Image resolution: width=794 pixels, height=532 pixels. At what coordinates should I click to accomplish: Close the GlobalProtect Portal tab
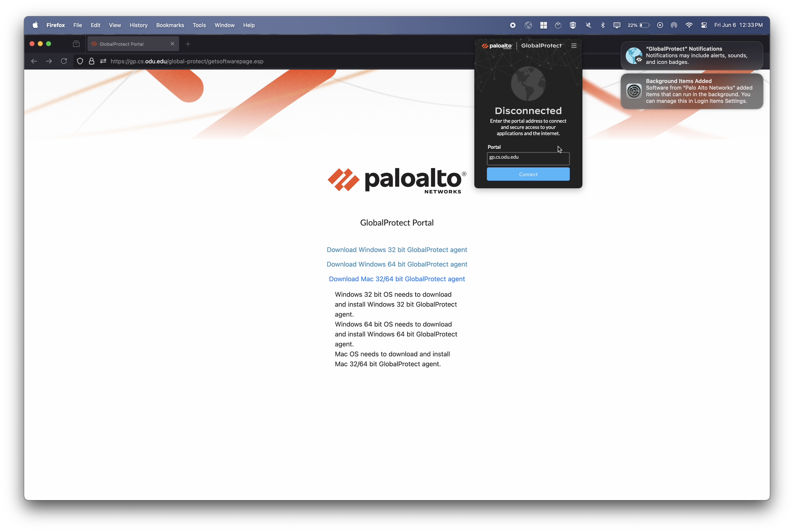pyautogui.click(x=172, y=44)
